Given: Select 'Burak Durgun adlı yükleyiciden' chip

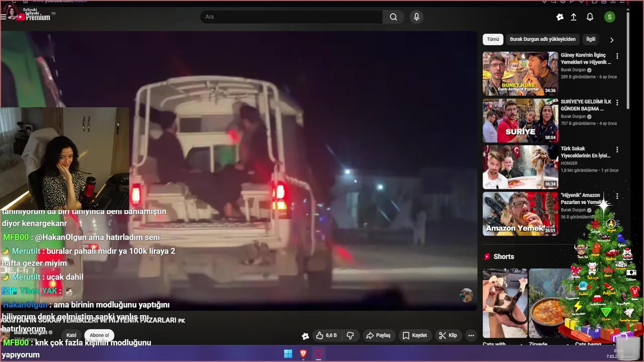Looking at the screenshot, I should click(543, 39).
